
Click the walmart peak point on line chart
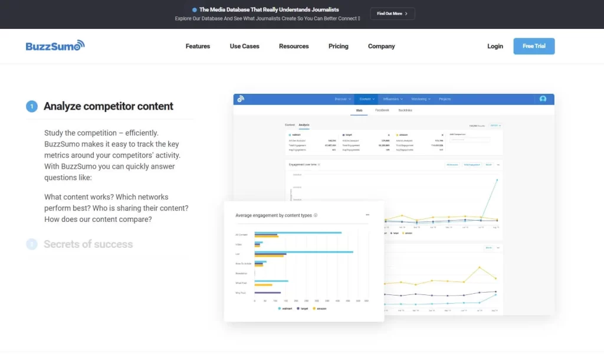(497, 180)
